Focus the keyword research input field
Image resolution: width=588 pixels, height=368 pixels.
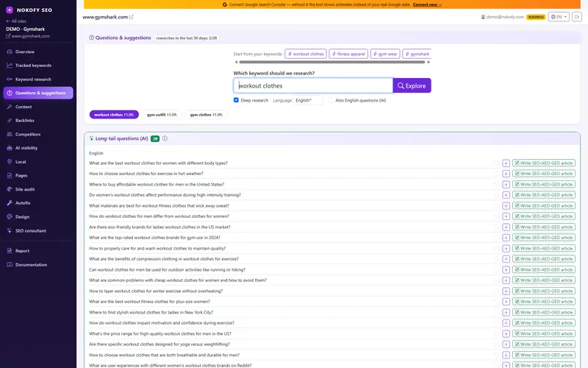coord(313,85)
